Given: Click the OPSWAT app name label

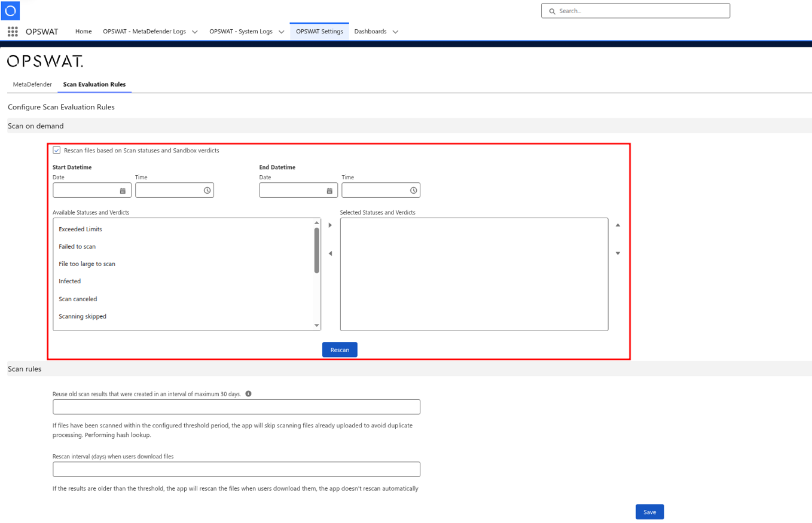Looking at the screenshot, I should [42, 32].
